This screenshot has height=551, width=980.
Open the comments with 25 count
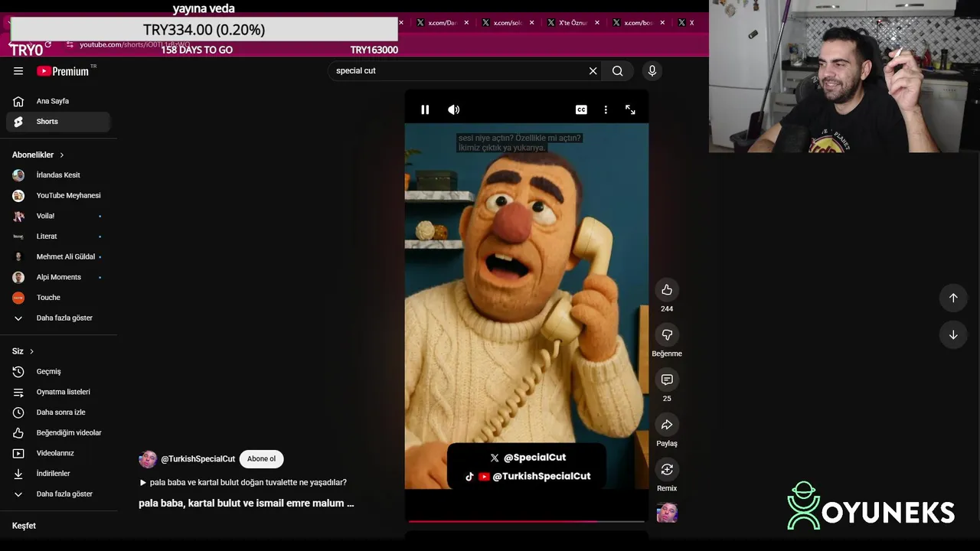click(667, 380)
